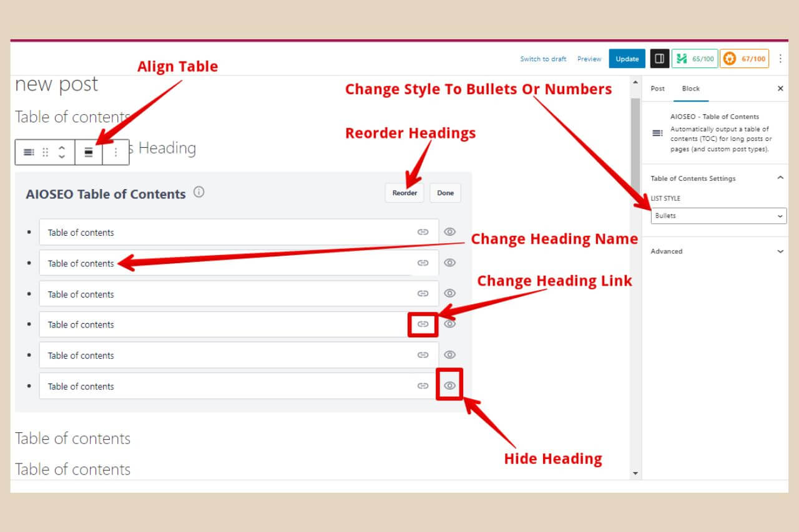
Task: Switch to the Post tab
Action: pos(657,89)
